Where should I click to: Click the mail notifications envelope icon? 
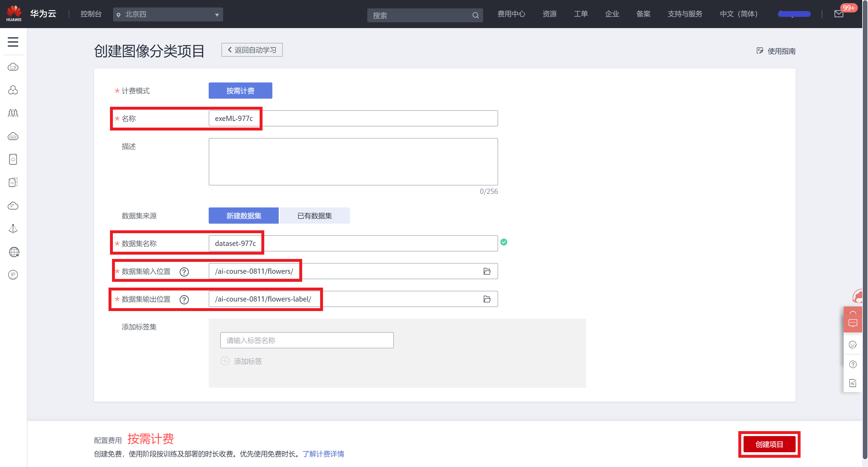tap(839, 14)
